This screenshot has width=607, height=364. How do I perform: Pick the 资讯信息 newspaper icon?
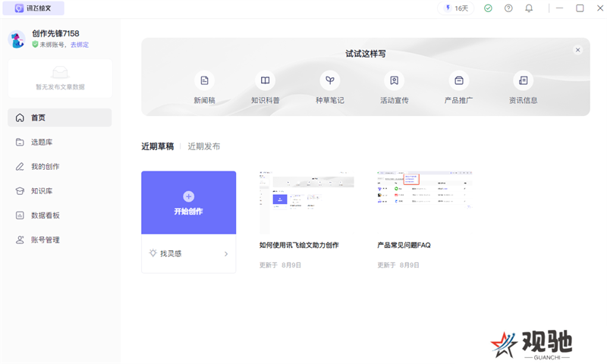(x=523, y=80)
